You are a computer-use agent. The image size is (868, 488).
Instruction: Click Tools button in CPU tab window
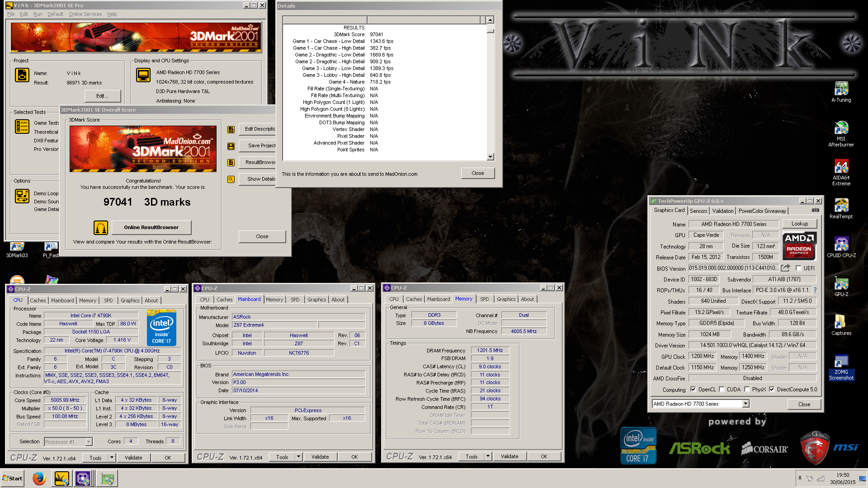(x=96, y=457)
